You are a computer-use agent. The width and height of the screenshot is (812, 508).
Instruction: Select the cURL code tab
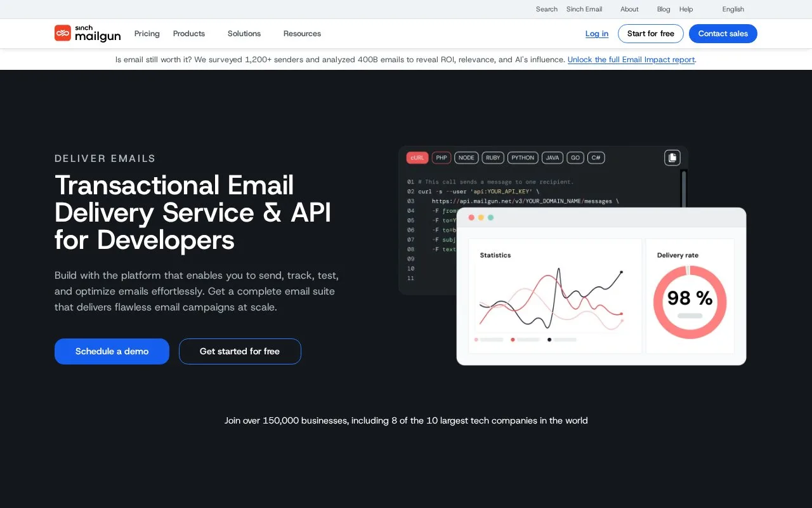tap(417, 157)
